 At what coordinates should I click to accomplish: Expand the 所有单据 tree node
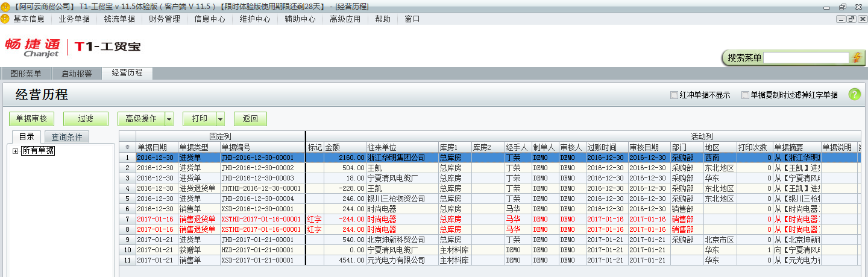click(15, 151)
